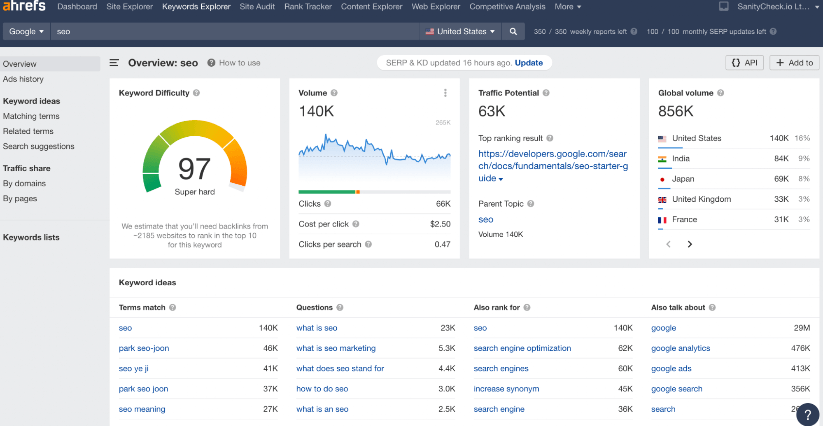Select Matching terms in the sidebar
The image size is (823, 426).
pyautogui.click(x=31, y=116)
